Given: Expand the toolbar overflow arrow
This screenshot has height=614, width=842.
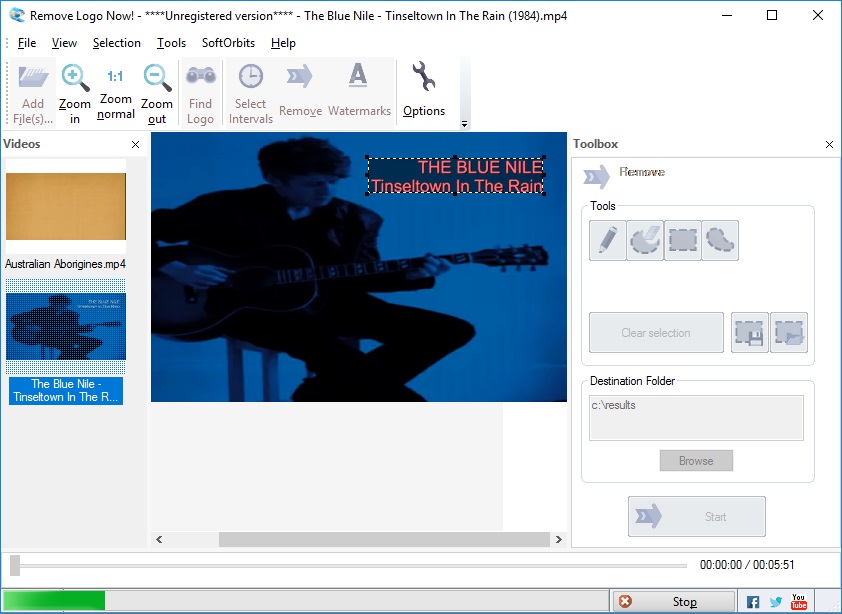Looking at the screenshot, I should point(464,124).
